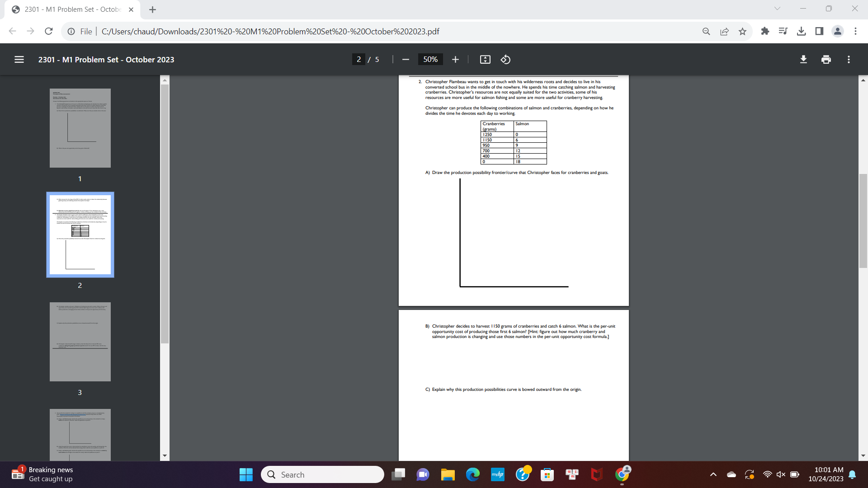Open a new browser tab

tap(152, 9)
